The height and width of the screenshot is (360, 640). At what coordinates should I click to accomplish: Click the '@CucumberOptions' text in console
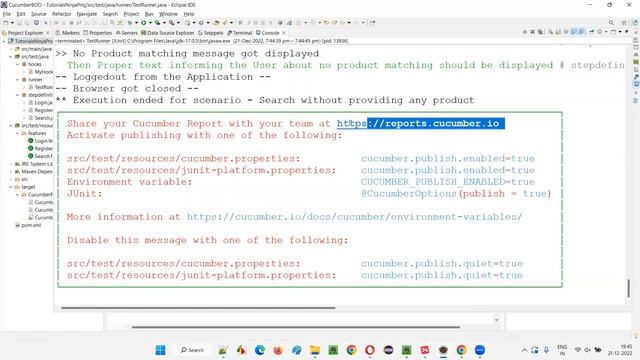click(x=409, y=193)
